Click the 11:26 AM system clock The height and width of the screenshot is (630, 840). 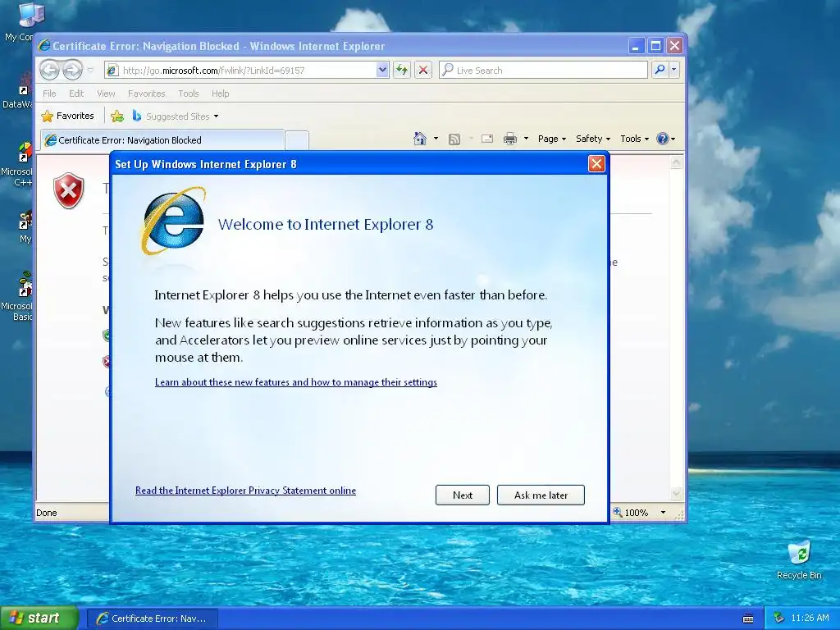click(x=810, y=619)
